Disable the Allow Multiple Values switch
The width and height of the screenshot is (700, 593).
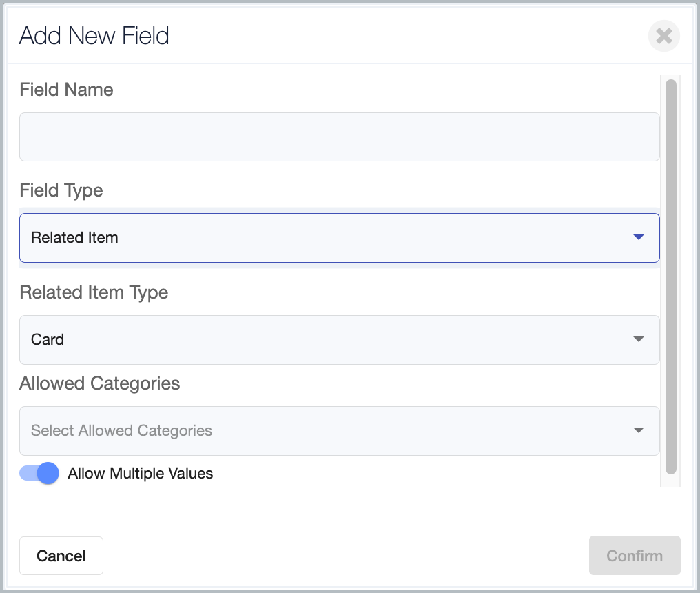click(x=40, y=474)
